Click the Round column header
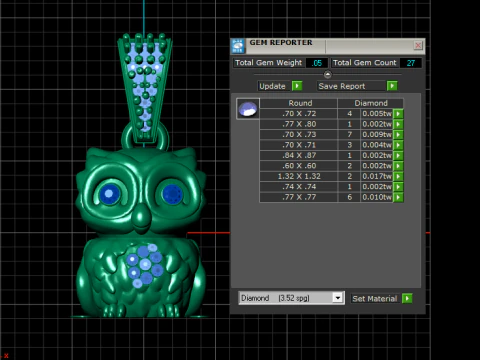The width and height of the screenshot is (480, 360). coord(299,103)
